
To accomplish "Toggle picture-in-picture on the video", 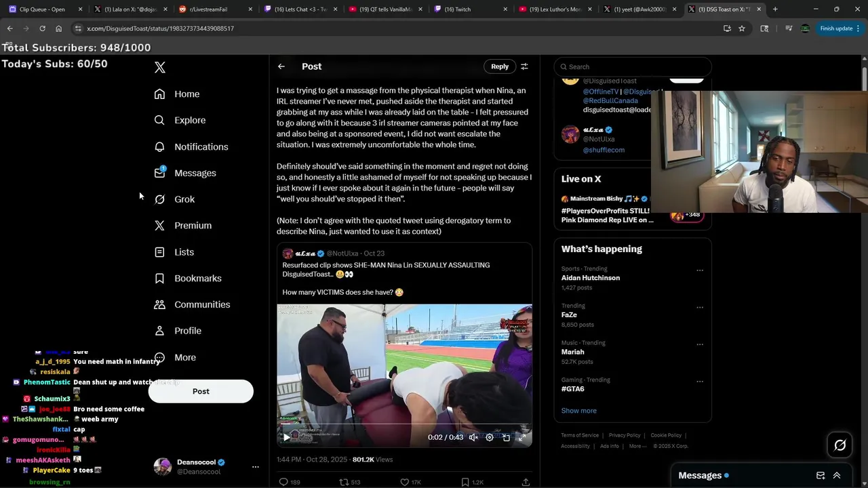I will click(x=506, y=437).
